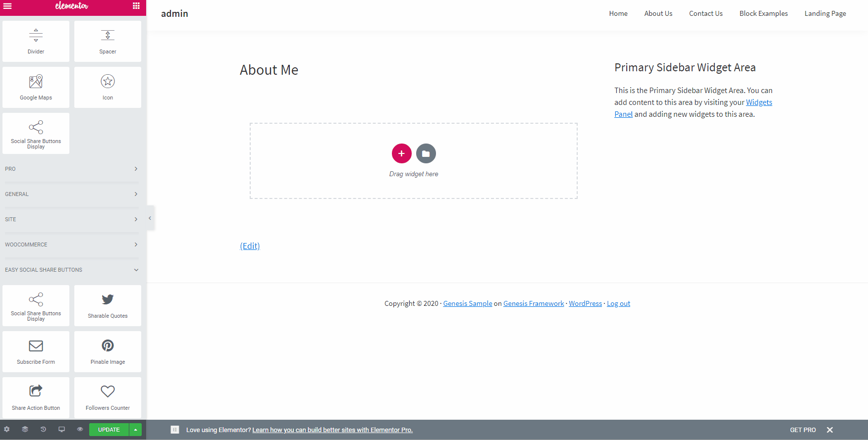Click the add template folder button
The image size is (868, 440).
[426, 153]
